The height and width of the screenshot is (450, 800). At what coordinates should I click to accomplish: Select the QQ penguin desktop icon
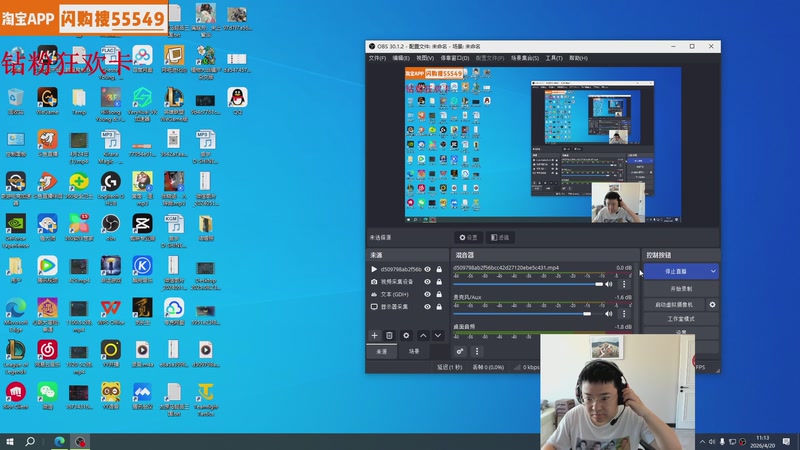pyautogui.click(x=237, y=101)
